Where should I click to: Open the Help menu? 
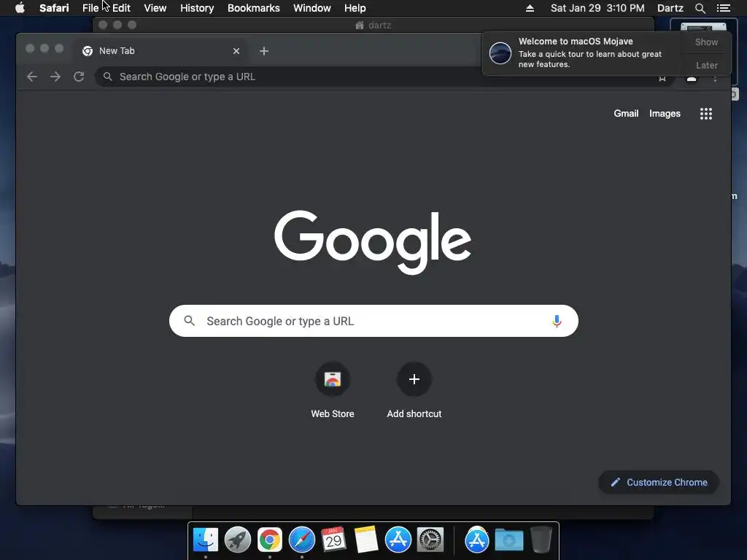click(355, 8)
